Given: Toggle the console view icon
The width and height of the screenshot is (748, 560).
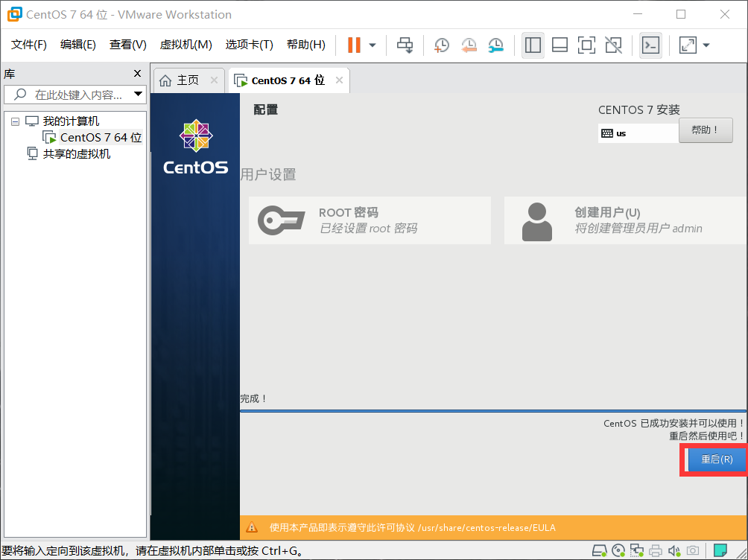Looking at the screenshot, I should click(x=650, y=45).
